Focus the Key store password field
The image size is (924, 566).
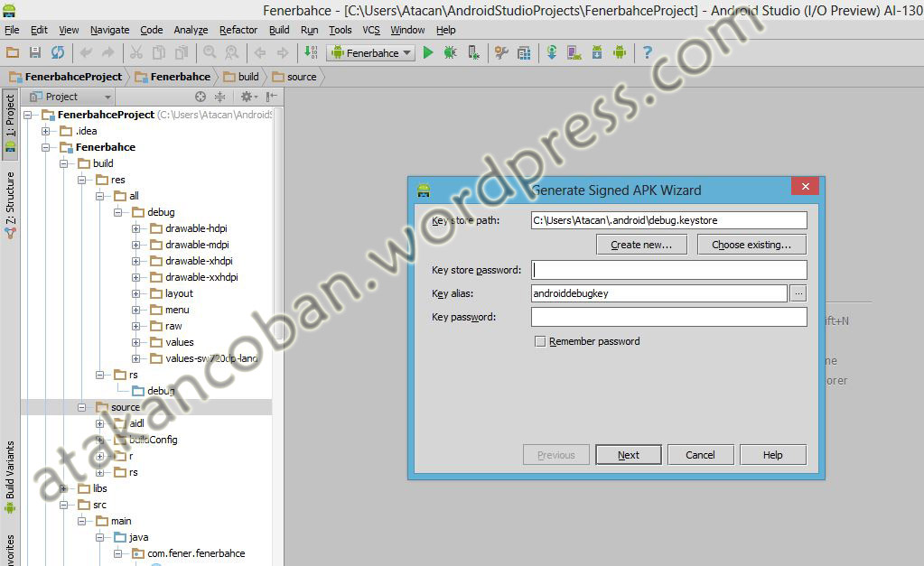669,270
